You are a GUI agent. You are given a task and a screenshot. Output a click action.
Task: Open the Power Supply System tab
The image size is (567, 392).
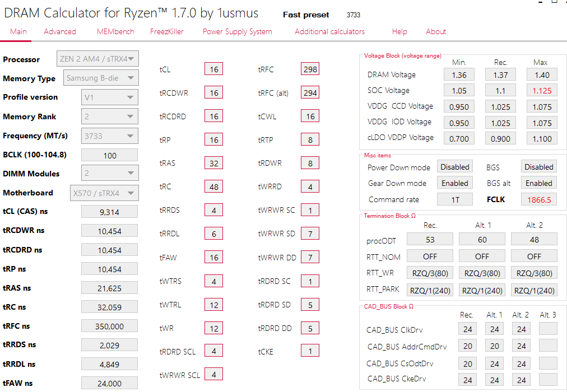237,31
